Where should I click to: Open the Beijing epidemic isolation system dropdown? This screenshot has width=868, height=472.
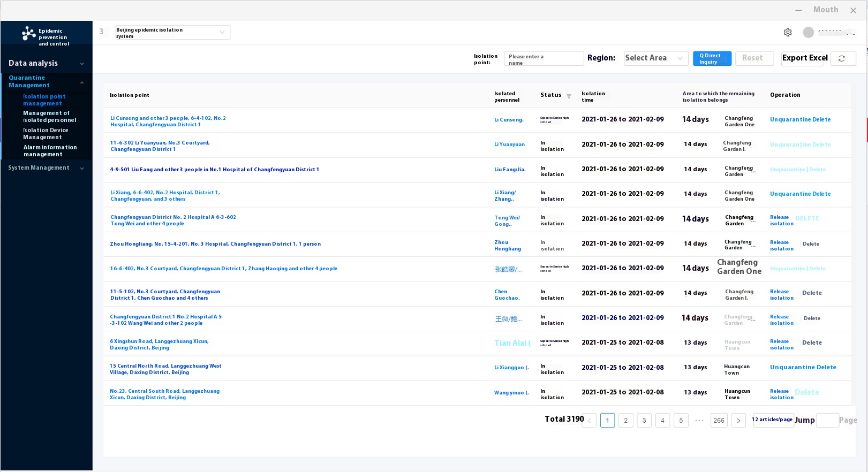pyautogui.click(x=172, y=33)
